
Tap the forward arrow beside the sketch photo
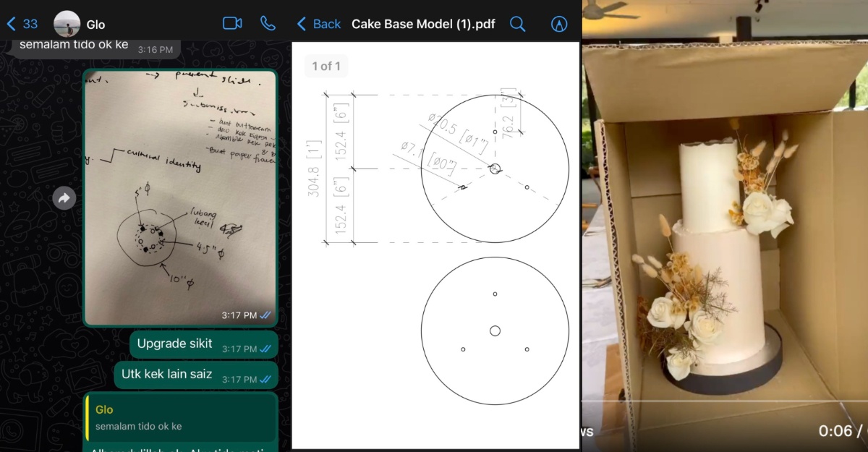point(64,197)
